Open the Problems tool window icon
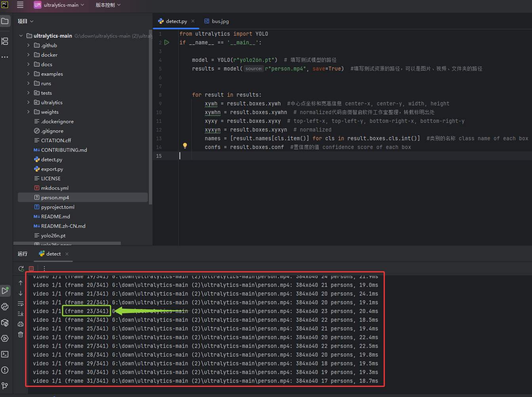This screenshot has height=397, width=532. (x=5, y=370)
